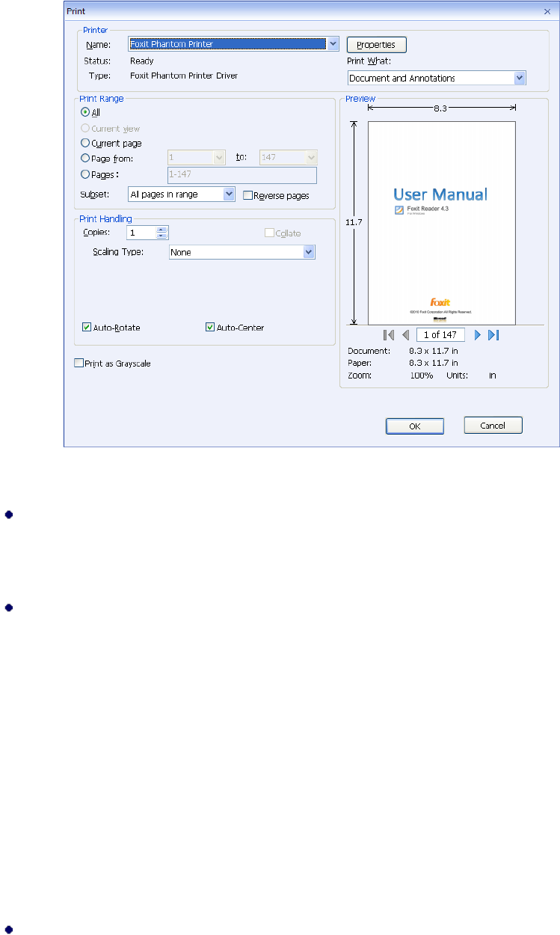
Task: Open the Print What dropdown
Action: click(x=520, y=78)
